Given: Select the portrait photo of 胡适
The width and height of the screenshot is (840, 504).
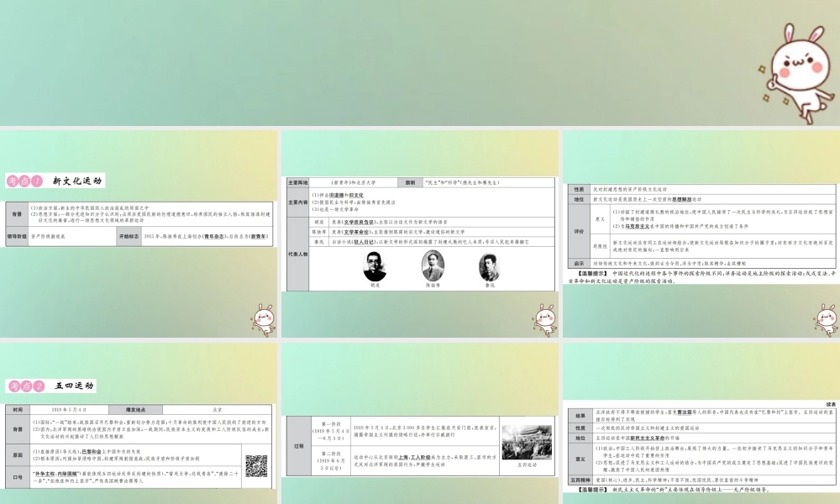Looking at the screenshot, I should pyautogui.click(x=375, y=266).
